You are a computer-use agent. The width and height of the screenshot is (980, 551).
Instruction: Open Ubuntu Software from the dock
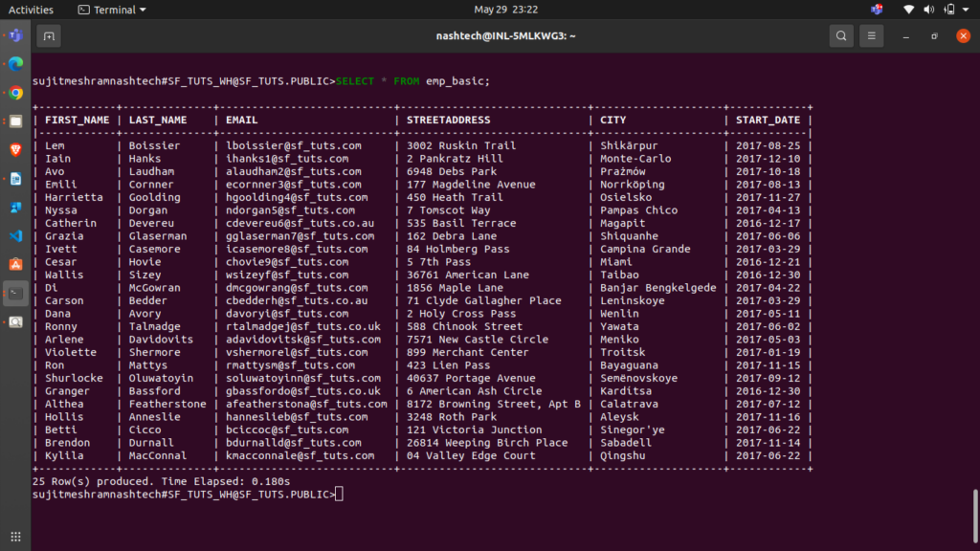(x=15, y=264)
